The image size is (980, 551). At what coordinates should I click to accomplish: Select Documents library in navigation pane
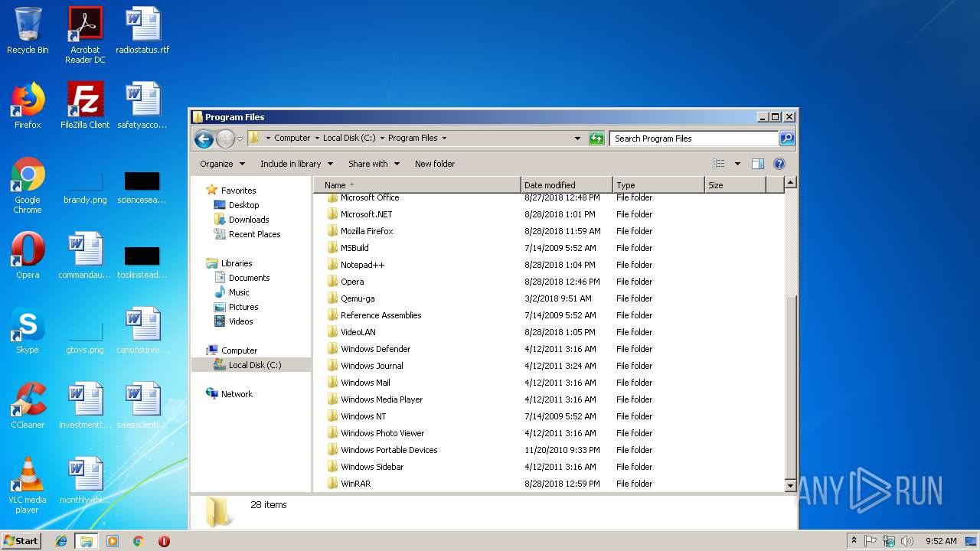249,278
